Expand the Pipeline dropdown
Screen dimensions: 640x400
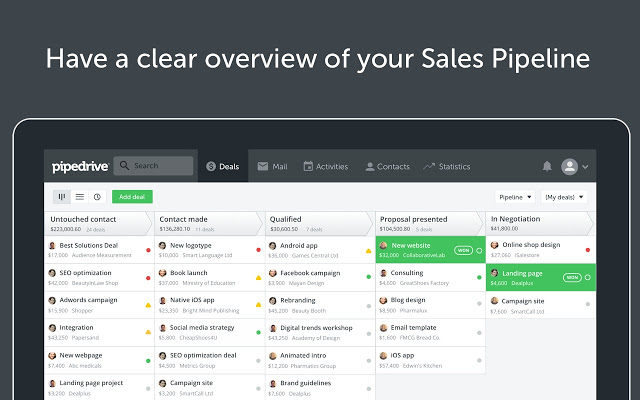[516, 197]
